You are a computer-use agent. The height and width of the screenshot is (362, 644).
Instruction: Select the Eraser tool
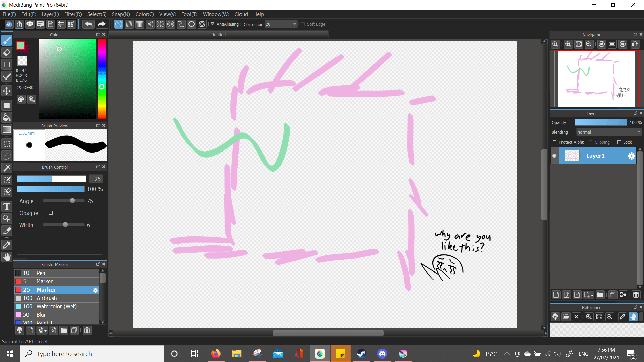(7, 52)
